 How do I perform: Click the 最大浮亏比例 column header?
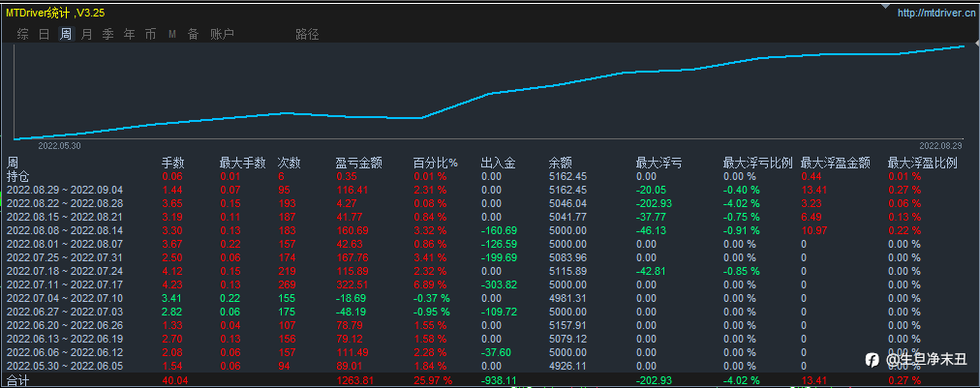758,164
